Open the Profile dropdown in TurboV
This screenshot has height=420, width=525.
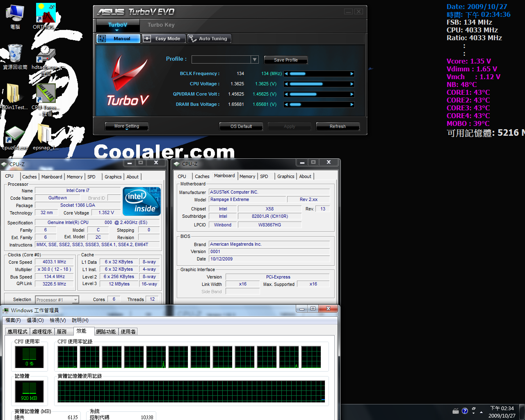(255, 59)
